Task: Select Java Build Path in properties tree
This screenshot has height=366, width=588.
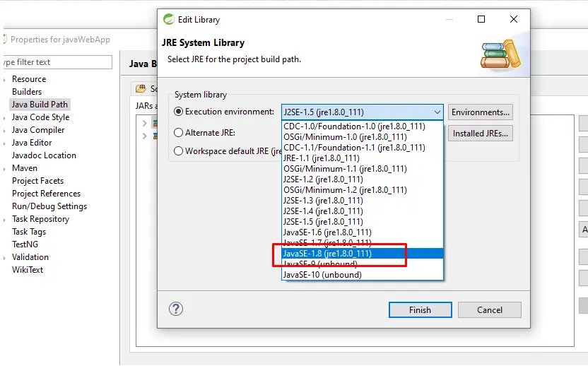Action: pos(40,105)
